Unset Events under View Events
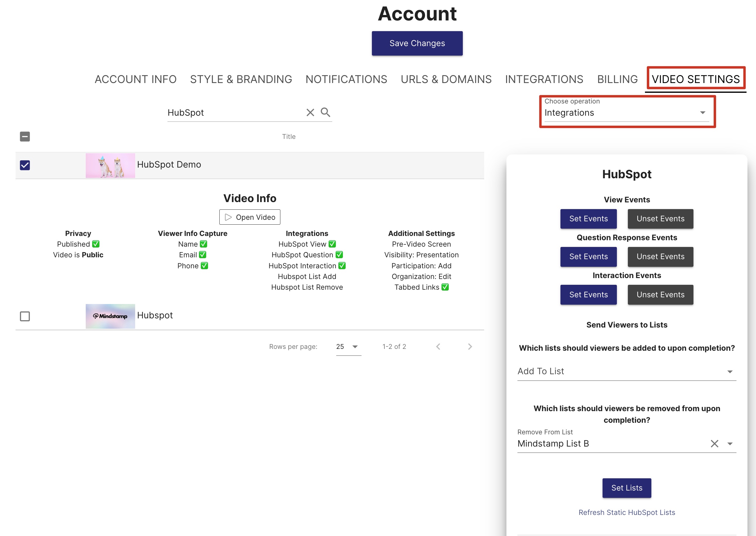 660,219
